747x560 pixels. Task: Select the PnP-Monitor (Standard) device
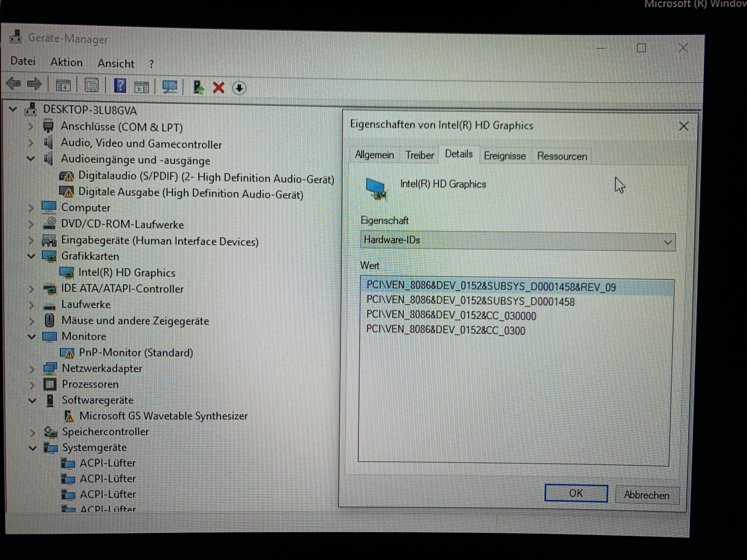(135, 353)
